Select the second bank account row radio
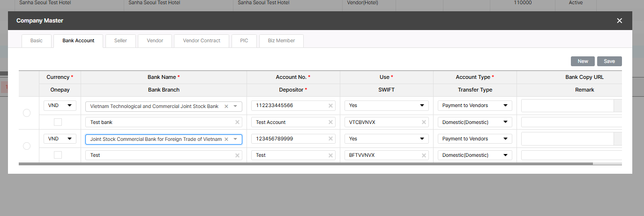 27,146
